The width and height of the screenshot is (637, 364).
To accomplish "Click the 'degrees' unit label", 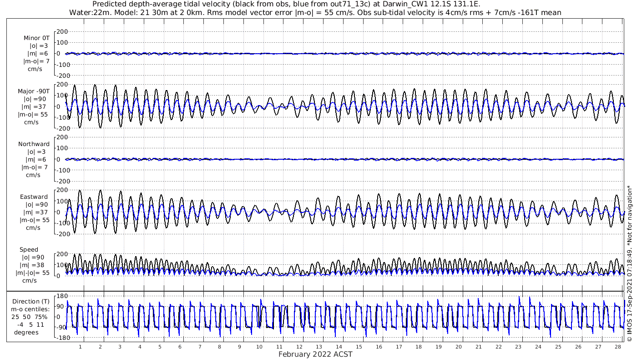I will [26, 332].
